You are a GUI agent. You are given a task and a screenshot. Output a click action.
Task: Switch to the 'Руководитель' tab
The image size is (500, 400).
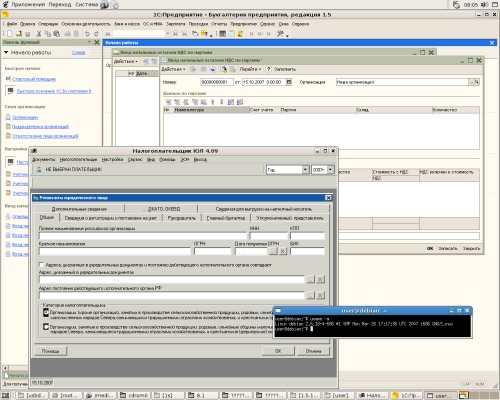[x=181, y=218]
